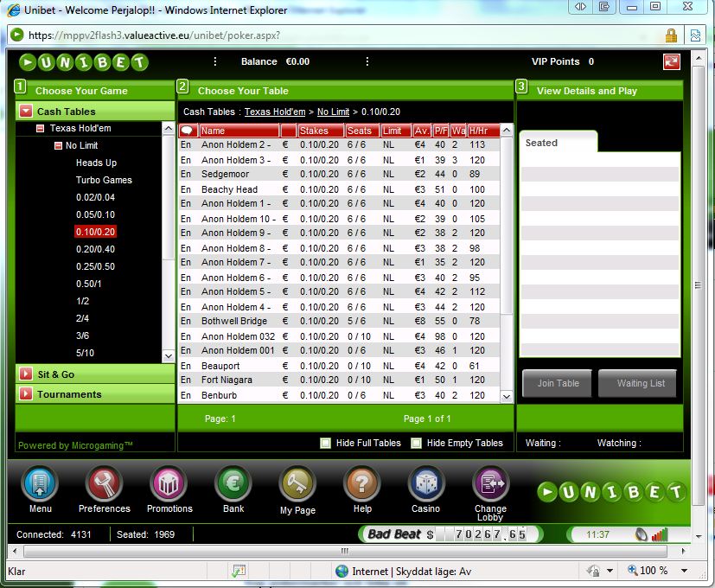
Task: Click the connection signal bars icon
Action: click(x=660, y=534)
